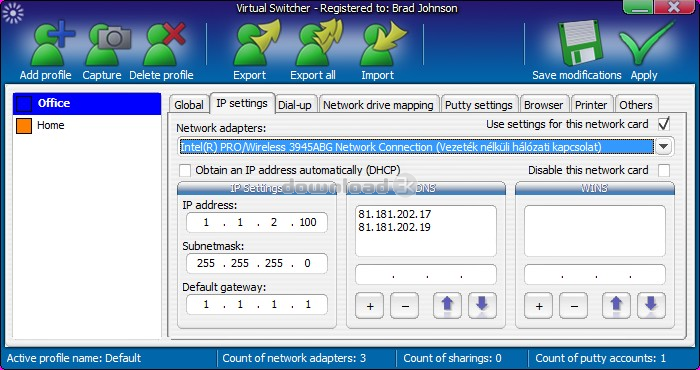The image size is (700, 370).
Task: Remove WINS entry with minus button
Action: (x=574, y=306)
